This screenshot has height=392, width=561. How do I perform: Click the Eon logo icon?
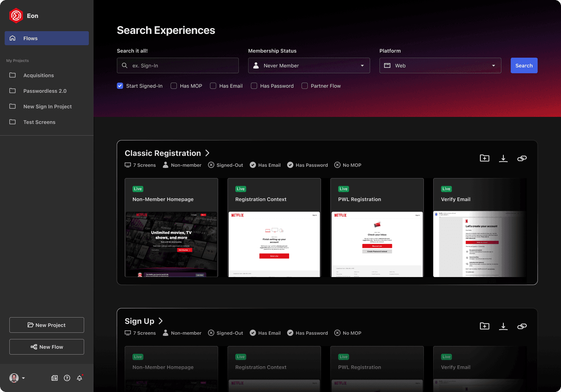(16, 16)
